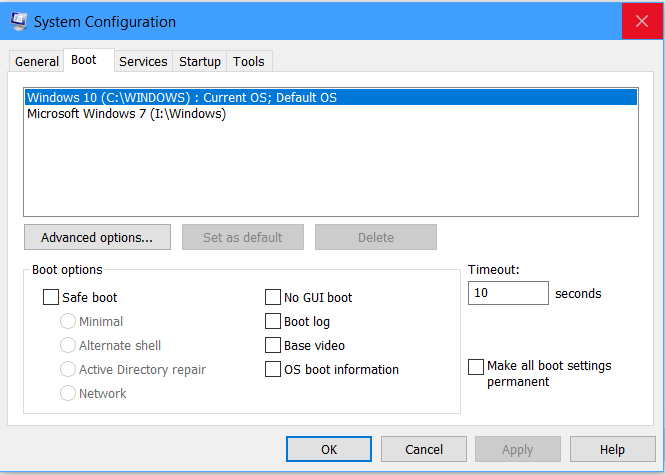Choose Active Directory repair radio option
The width and height of the screenshot is (665, 475).
(68, 369)
